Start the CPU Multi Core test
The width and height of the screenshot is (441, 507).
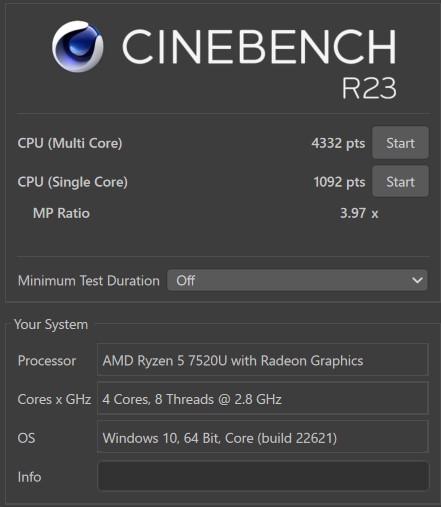[x=400, y=143]
